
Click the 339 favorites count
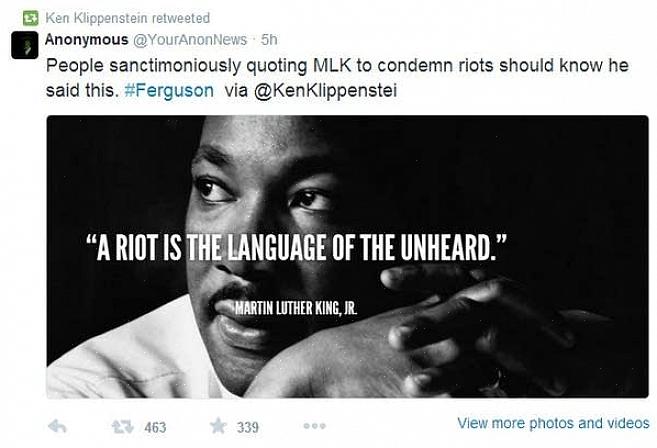(x=247, y=427)
